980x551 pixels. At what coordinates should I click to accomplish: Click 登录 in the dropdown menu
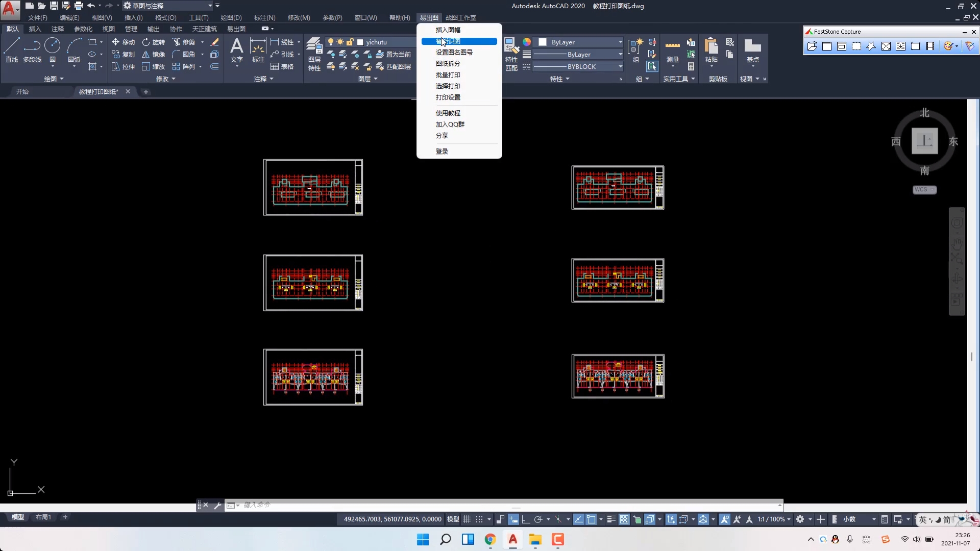[442, 151]
